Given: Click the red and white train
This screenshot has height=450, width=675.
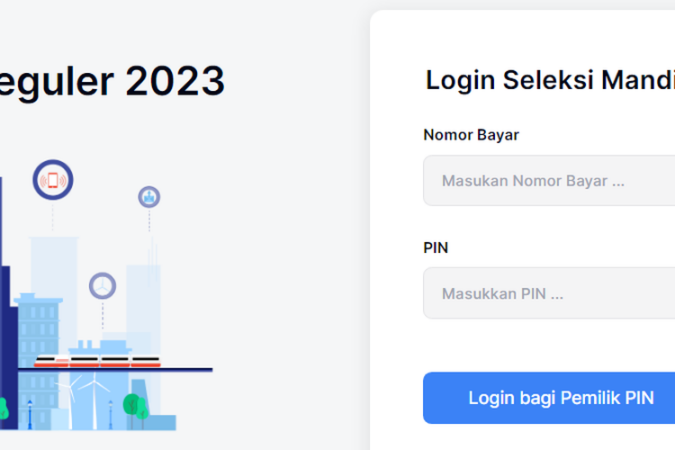Looking at the screenshot, I should coord(97,361).
